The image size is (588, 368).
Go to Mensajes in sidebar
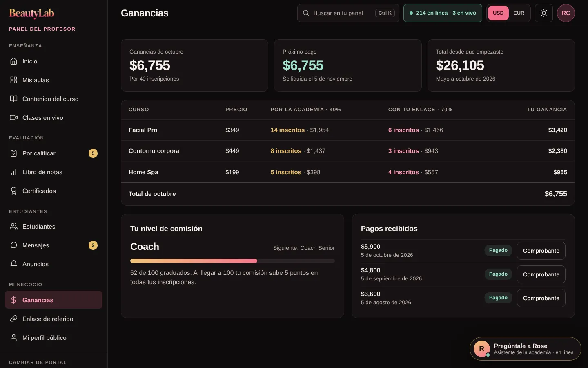click(53, 245)
